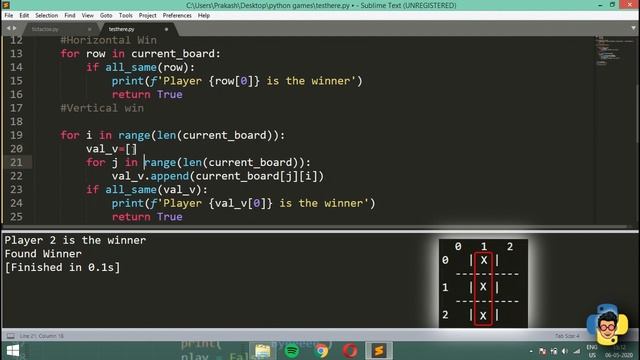Close the tictactoe.py tab

pyautogui.click(x=90, y=29)
